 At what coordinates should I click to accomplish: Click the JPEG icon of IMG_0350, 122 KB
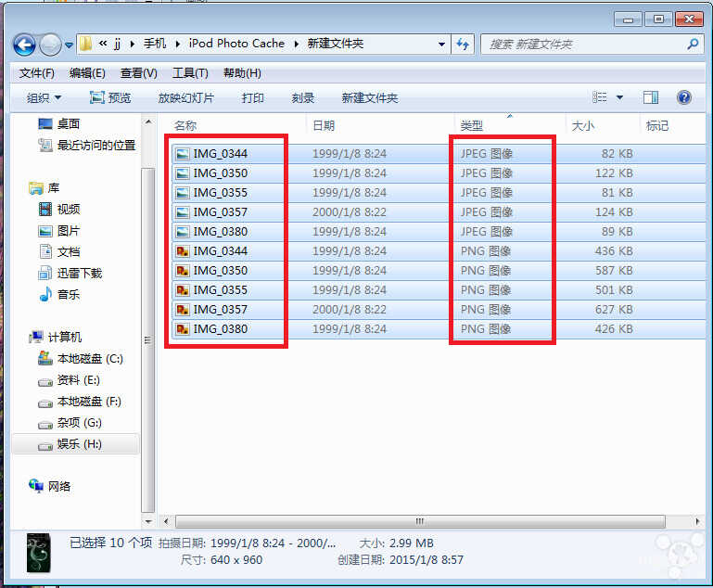183,173
